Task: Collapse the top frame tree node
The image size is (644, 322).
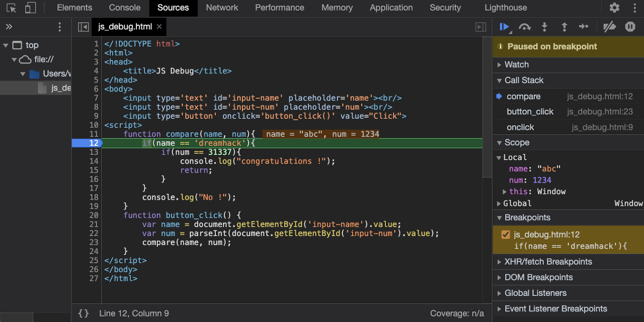Action: click(6, 45)
